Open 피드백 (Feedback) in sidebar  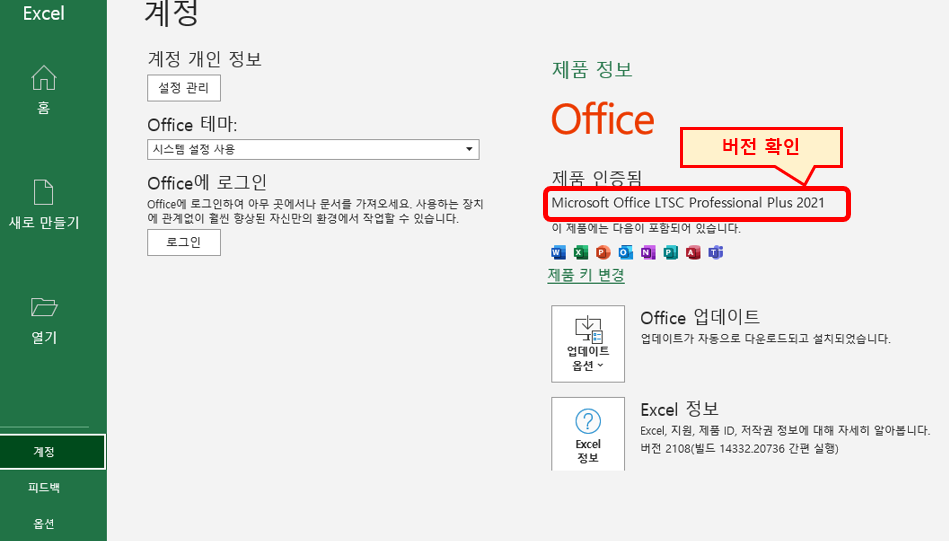coord(44,488)
